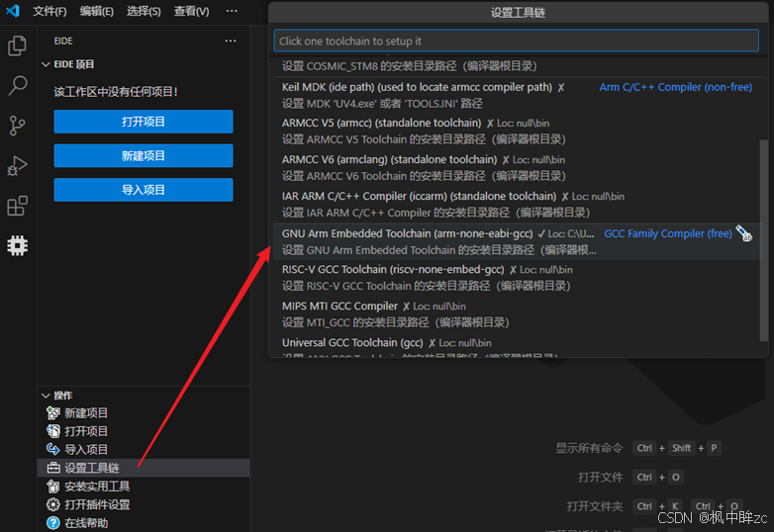The height and width of the screenshot is (532, 774).
Task: Open the Source Control view icon
Action: [17, 126]
